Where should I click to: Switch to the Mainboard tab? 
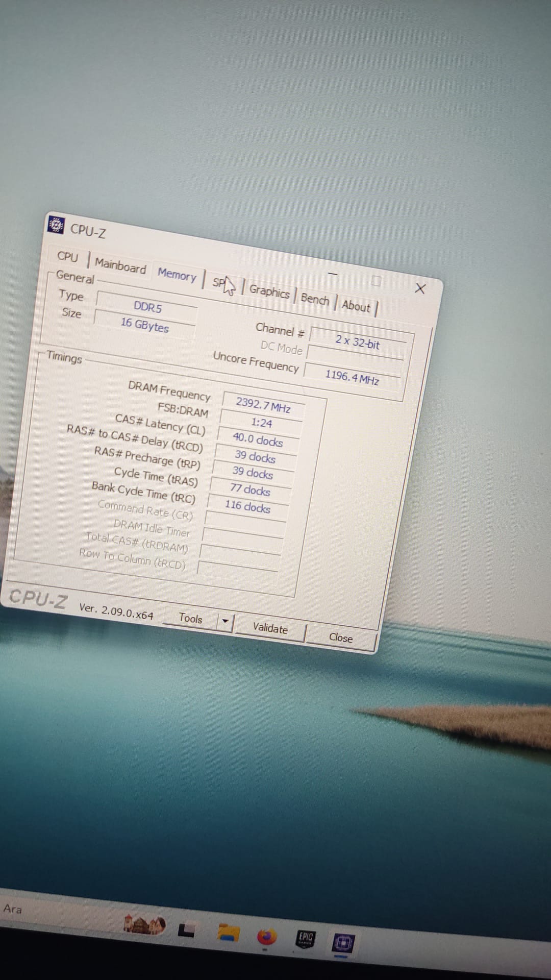pos(120,266)
